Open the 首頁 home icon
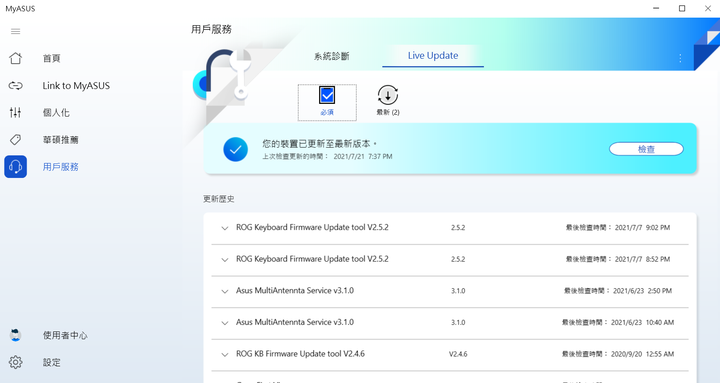The width and height of the screenshot is (720, 383). coord(16,58)
